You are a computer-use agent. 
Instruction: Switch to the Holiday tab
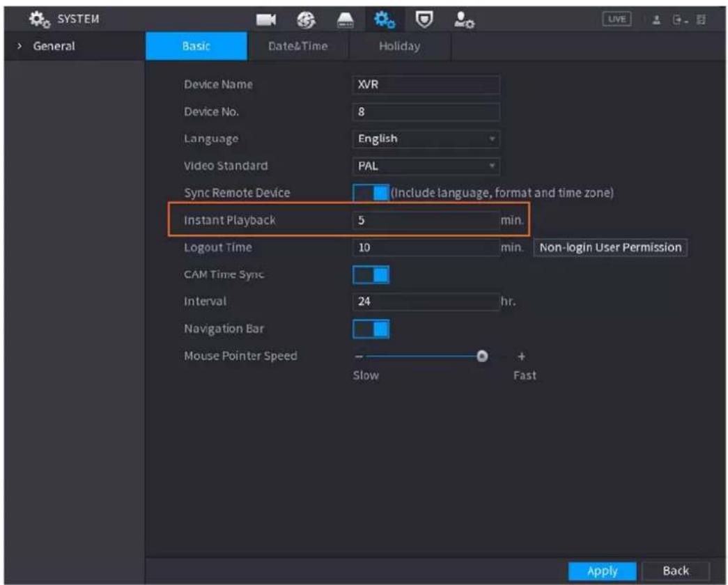[x=399, y=46]
